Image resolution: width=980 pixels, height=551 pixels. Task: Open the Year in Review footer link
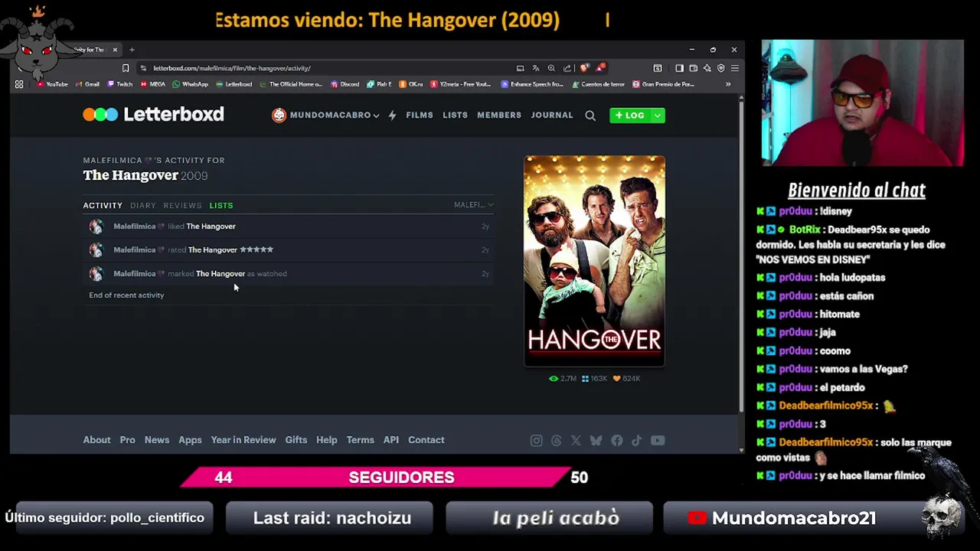tap(243, 440)
